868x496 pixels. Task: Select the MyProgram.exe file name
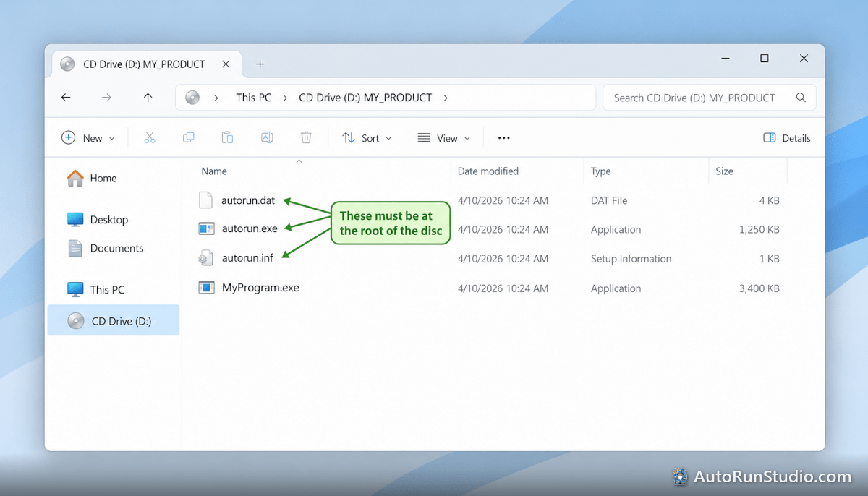pos(260,288)
